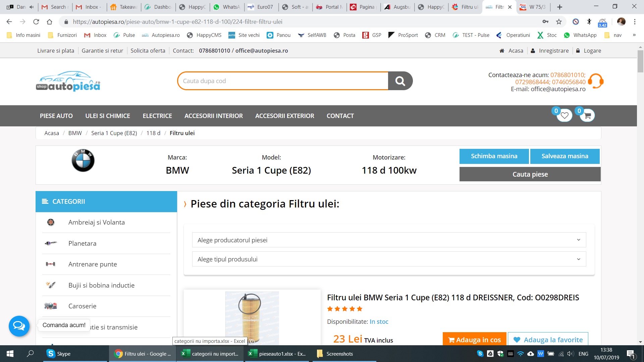Click Schimba masina button
Image resolution: width=644 pixels, height=362 pixels.
coord(494,156)
